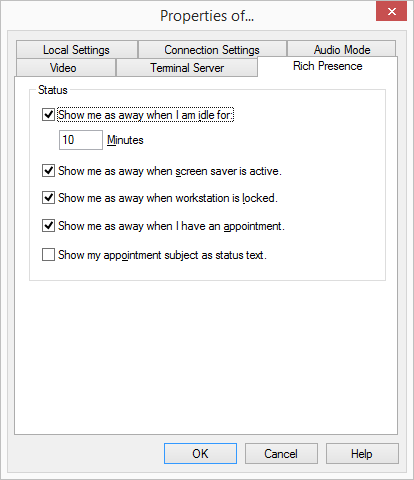
Task: Open the Connection Settings tab
Action: tap(212, 50)
